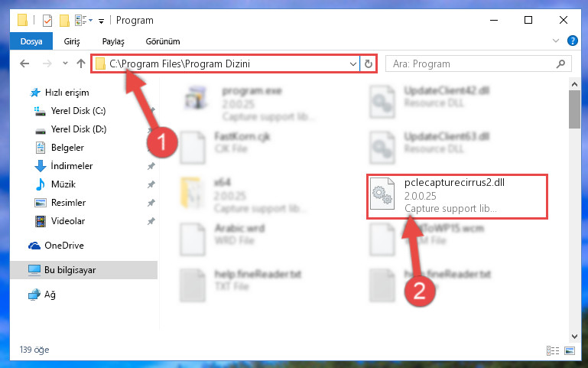This screenshot has width=588, height=368.
Task: Open the Dosya menu tab
Action: pyautogui.click(x=31, y=41)
